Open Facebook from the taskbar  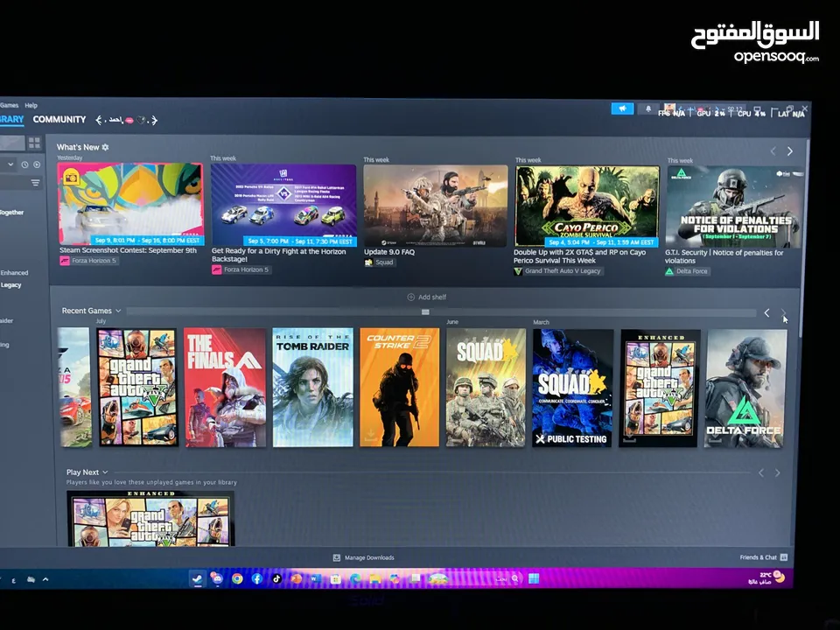point(257,578)
